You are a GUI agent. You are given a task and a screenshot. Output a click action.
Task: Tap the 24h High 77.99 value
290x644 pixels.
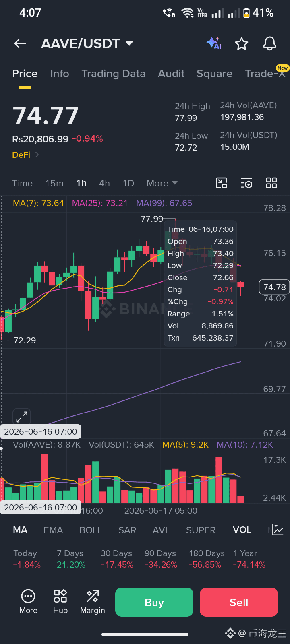186,118
